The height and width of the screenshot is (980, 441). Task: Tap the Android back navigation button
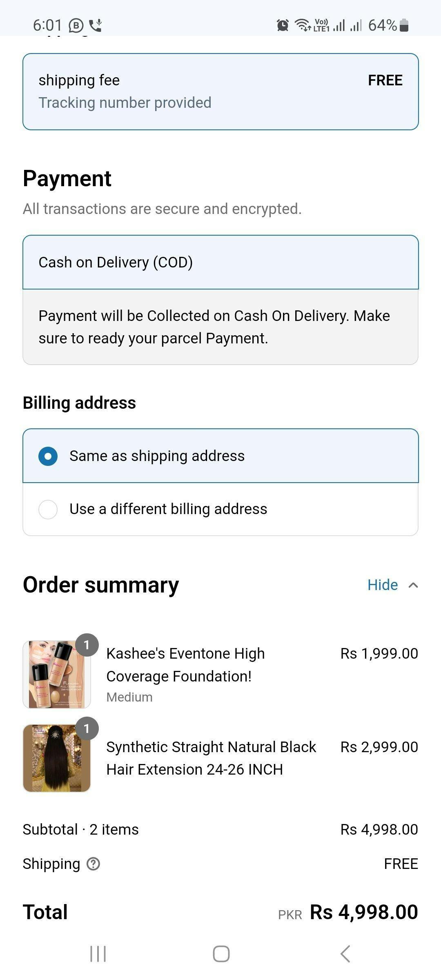pyautogui.click(x=345, y=954)
